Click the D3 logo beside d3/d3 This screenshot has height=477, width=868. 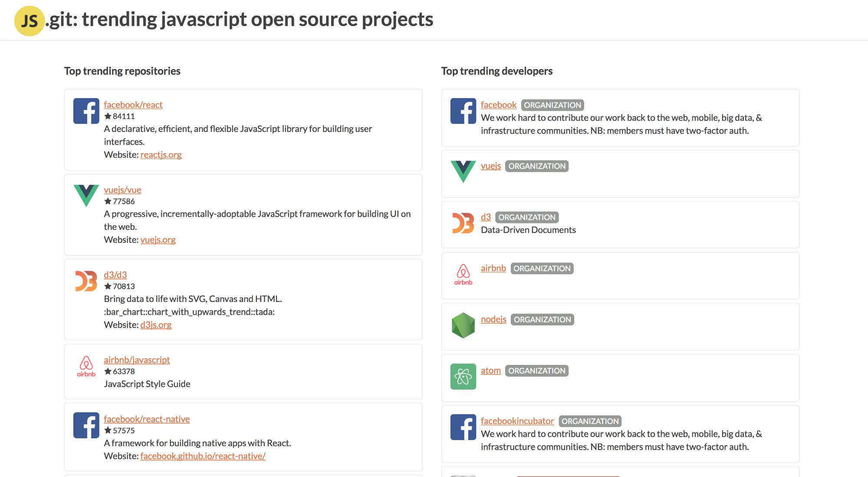(x=86, y=281)
